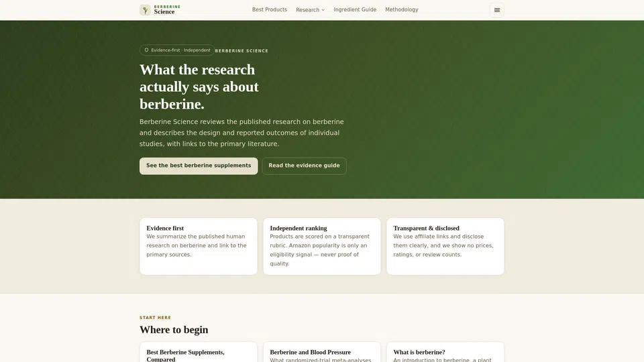The image size is (644, 362).
Task: Click the Evidence-first · Independent badge
Action: pos(177,50)
